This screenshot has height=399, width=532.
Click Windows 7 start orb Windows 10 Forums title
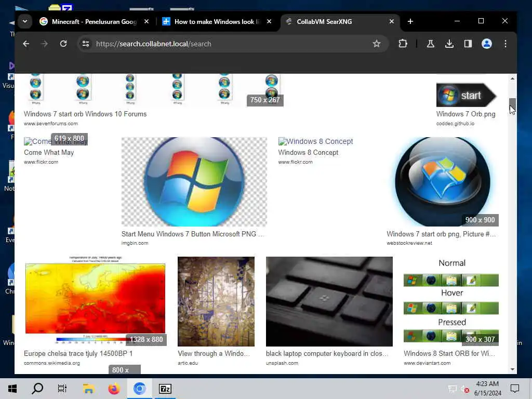point(85,114)
